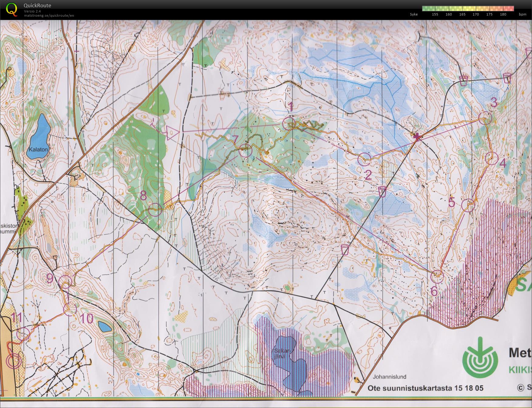This screenshot has width=532, height=408.
Task: Click the Syke legend label
Action: tap(414, 14)
